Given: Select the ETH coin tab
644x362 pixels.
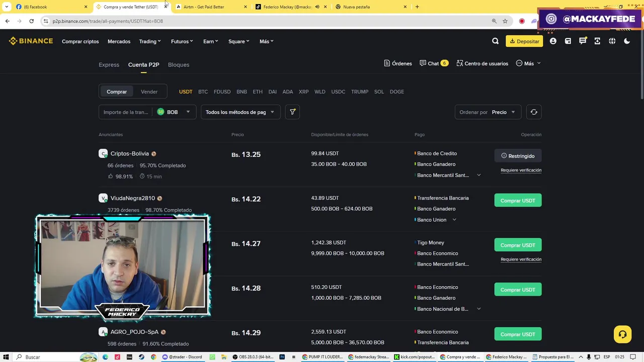Looking at the screenshot, I should tap(258, 92).
